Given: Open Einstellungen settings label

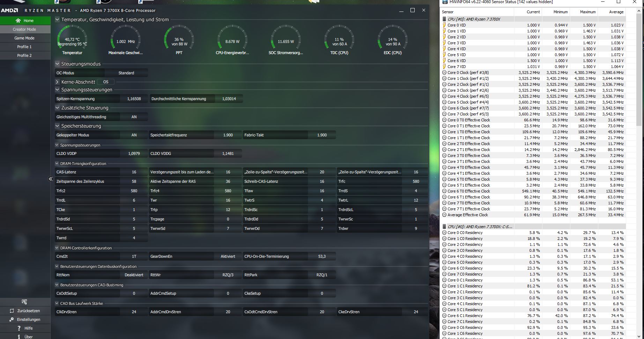Looking at the screenshot, I should pyautogui.click(x=29, y=319).
